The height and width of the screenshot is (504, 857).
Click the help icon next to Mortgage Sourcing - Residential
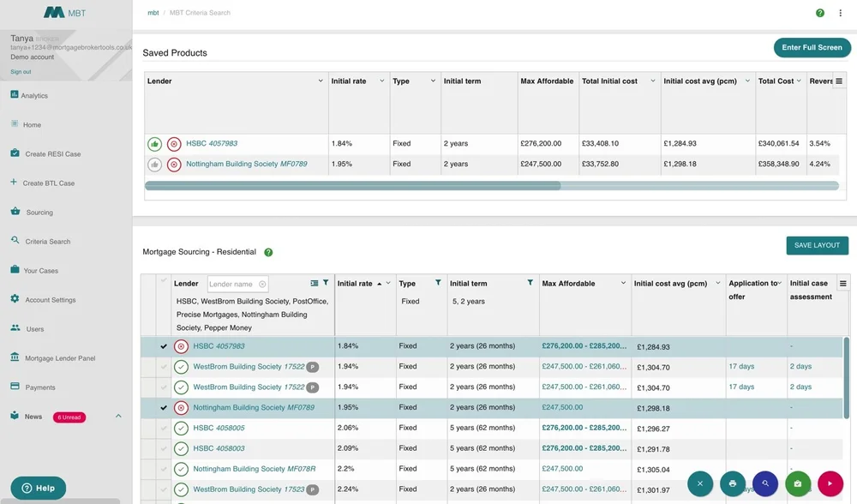click(268, 252)
